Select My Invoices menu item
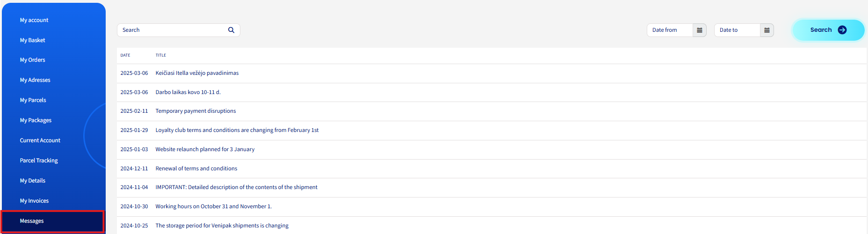868x234 pixels. pos(34,201)
